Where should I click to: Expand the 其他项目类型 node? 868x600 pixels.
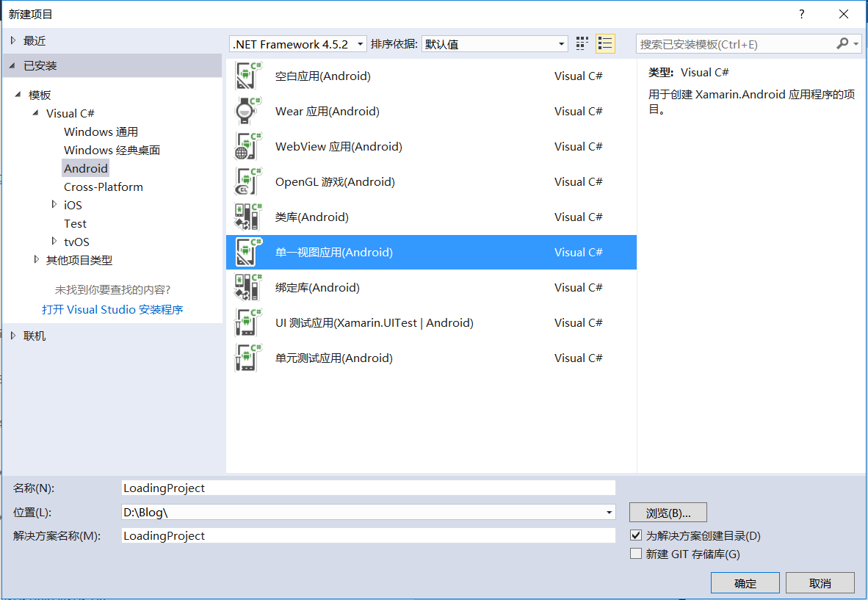(36, 259)
